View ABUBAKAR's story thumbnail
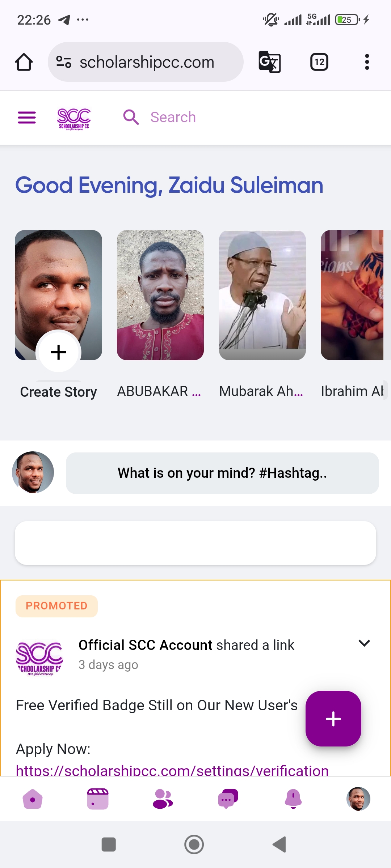The width and height of the screenshot is (391, 868). click(160, 295)
